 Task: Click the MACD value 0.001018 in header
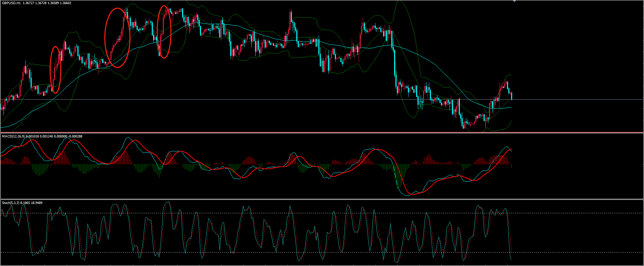click(33, 136)
